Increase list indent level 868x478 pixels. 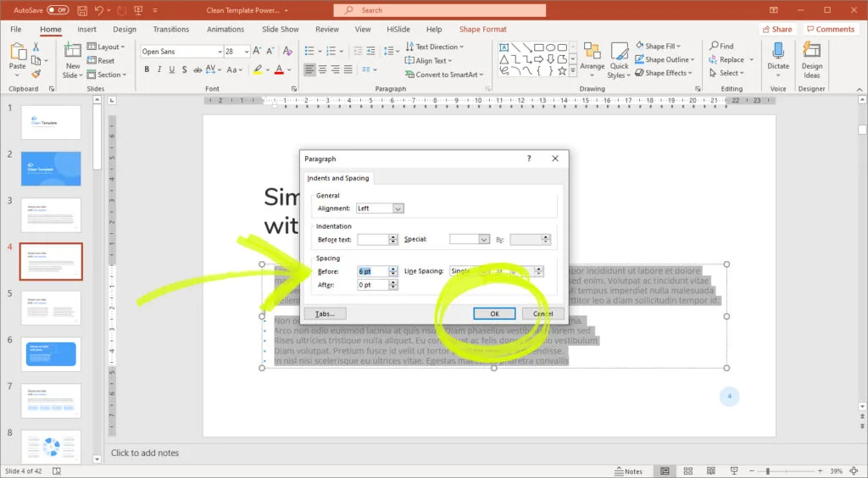click(x=370, y=51)
